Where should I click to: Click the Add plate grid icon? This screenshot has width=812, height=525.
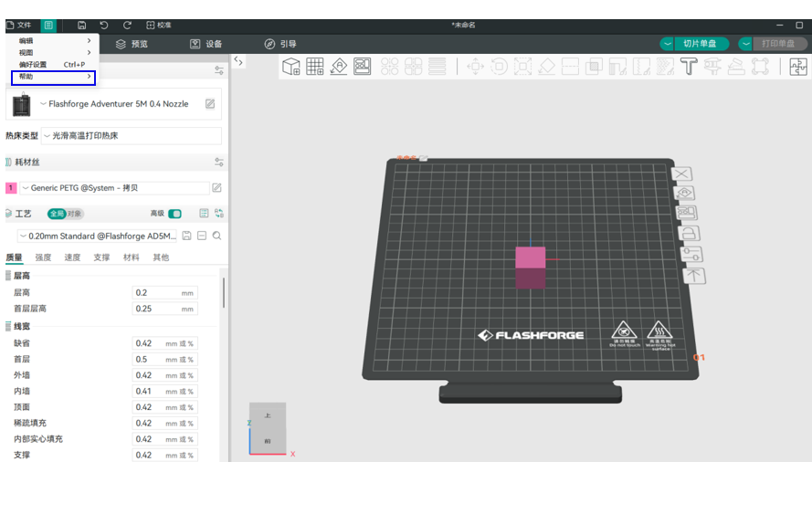[315, 67]
